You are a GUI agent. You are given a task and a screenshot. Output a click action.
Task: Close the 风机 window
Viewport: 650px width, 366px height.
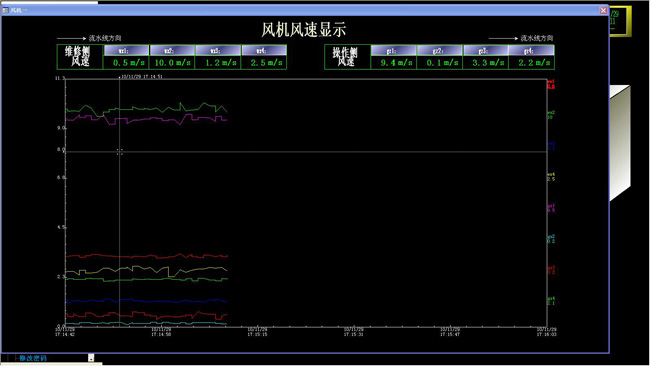pos(604,10)
